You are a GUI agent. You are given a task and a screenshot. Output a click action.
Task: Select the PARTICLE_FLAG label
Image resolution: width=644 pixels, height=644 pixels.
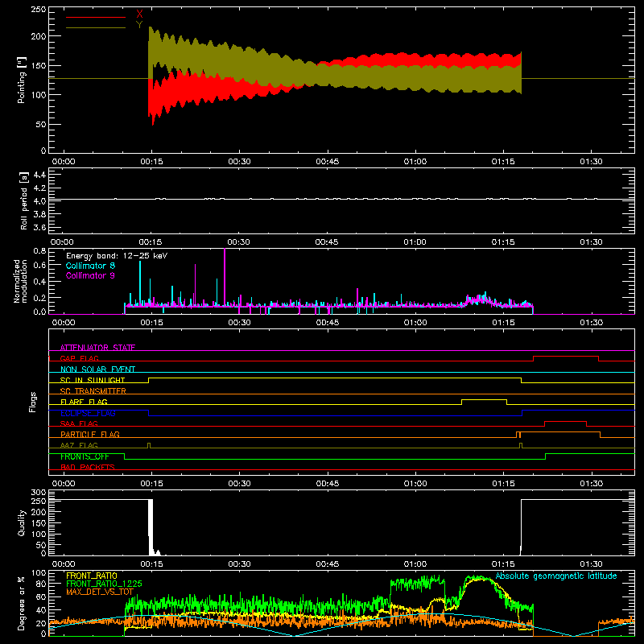click(x=90, y=434)
